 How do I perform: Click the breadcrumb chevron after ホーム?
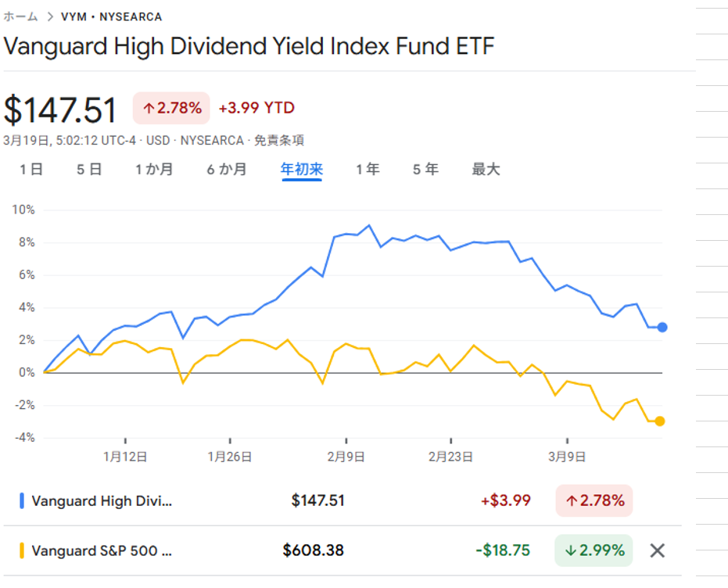tap(49, 16)
